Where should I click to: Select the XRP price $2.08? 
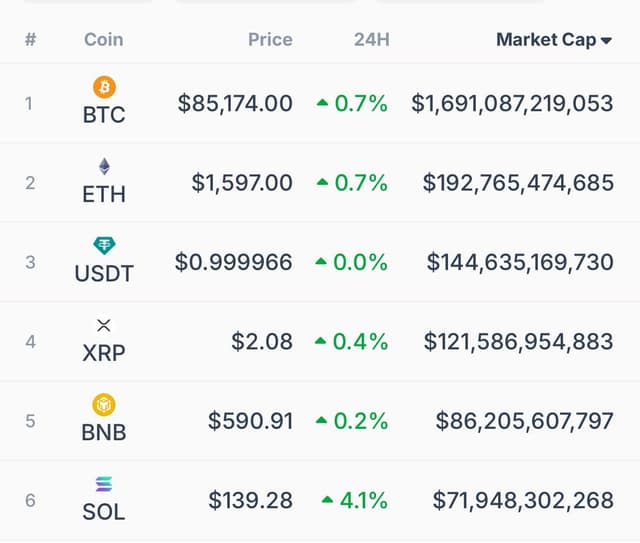262,341
